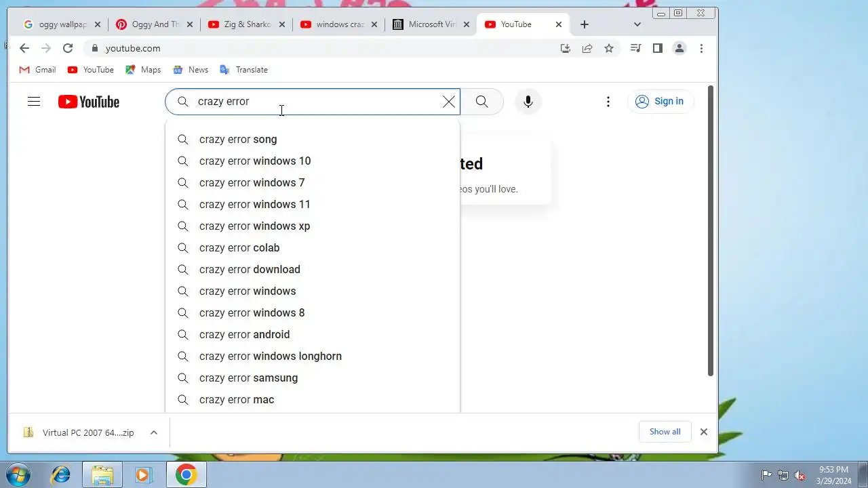This screenshot has height=488, width=868.
Task: Choose suggestion crazy error windows 11
Action: 313,204
